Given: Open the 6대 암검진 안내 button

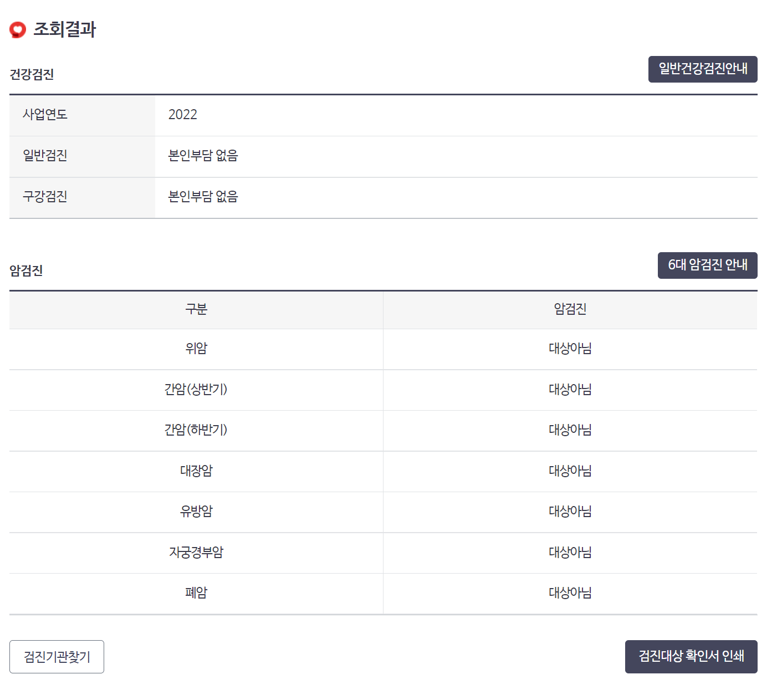Looking at the screenshot, I should coord(708,265).
